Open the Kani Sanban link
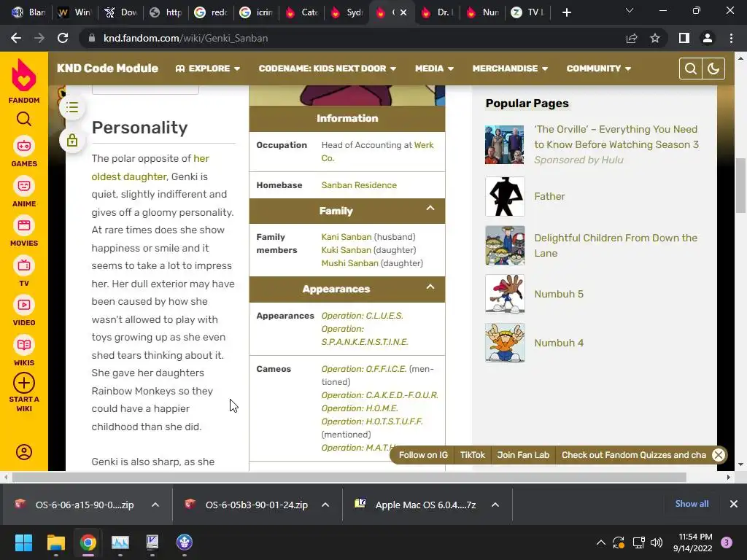Image resolution: width=747 pixels, height=560 pixels. 347,237
